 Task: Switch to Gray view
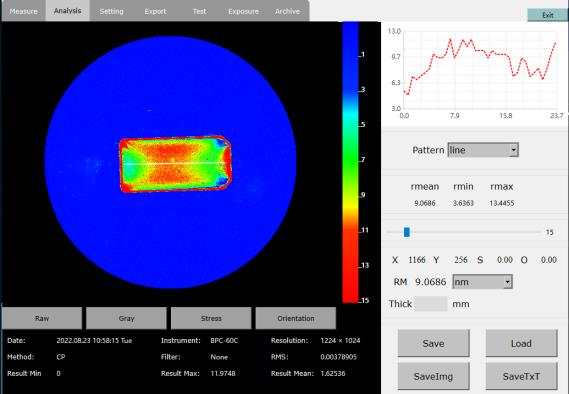coord(126,318)
